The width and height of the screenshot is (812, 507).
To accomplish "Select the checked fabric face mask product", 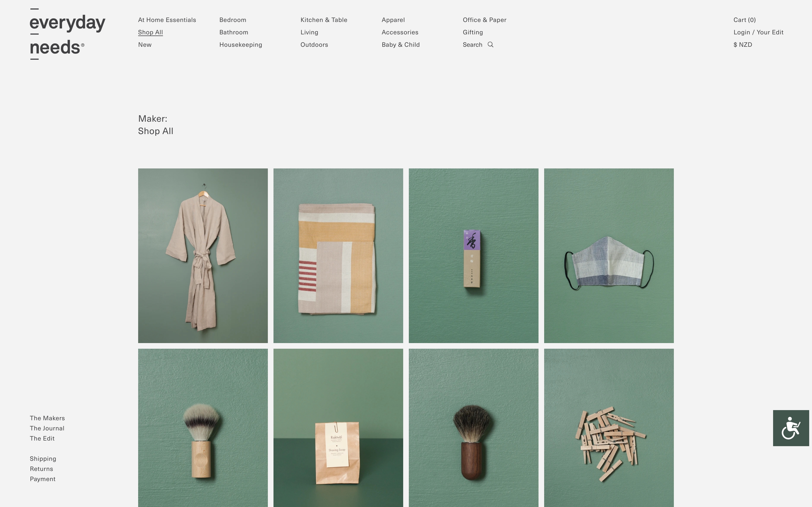I will tap(608, 255).
